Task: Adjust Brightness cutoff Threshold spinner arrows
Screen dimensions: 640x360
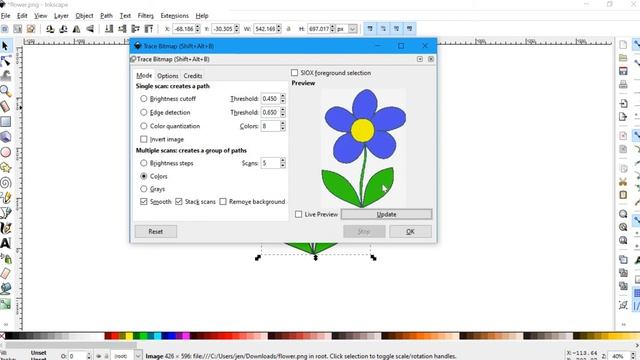Action: coord(283,99)
